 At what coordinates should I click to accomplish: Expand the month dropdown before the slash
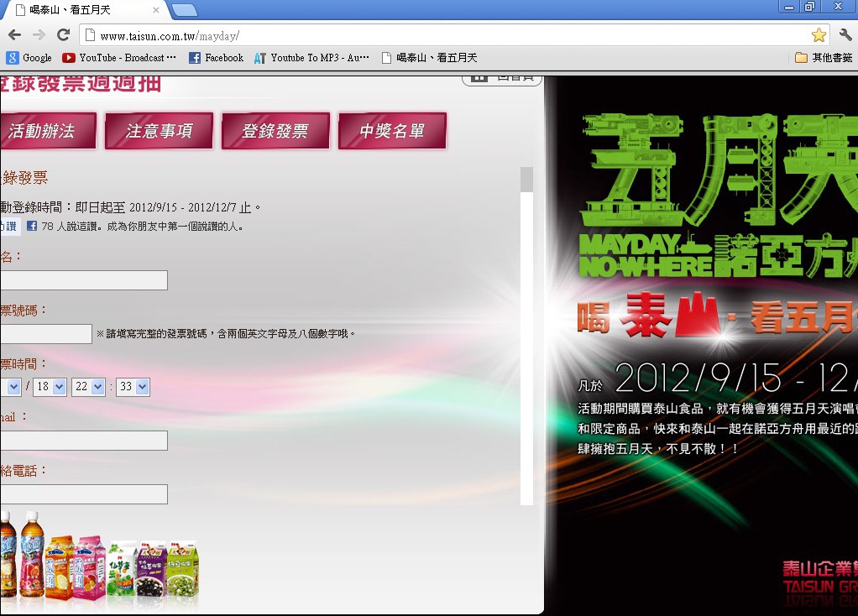pos(11,387)
